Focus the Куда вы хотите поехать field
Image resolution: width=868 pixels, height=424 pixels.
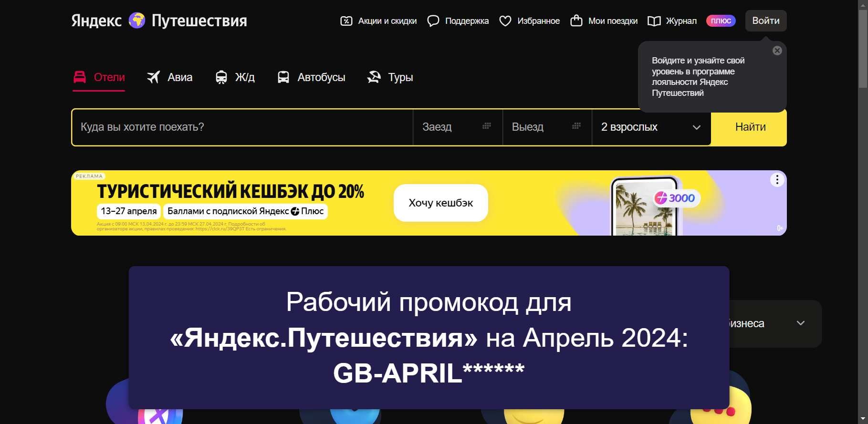click(x=242, y=127)
